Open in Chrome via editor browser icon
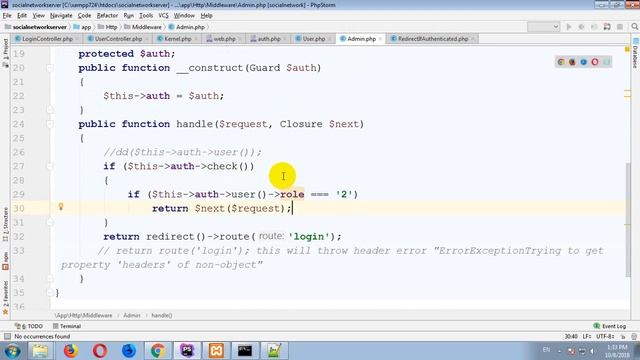 pos(561,62)
